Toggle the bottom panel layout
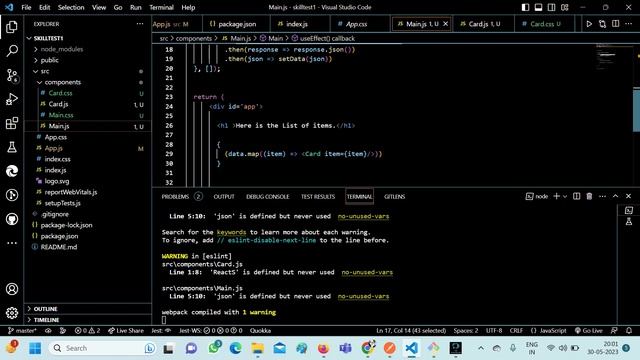 coord(538,7)
